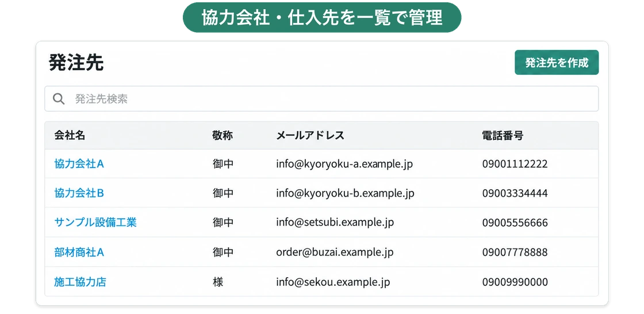
Task: Click the 協力会社・仕入先を一覧で管理 banner
Action: coord(322,18)
